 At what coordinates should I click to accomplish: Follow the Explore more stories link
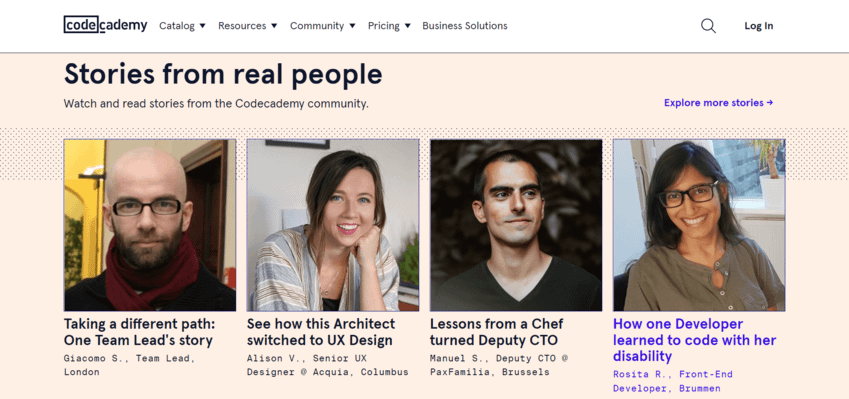(x=719, y=102)
